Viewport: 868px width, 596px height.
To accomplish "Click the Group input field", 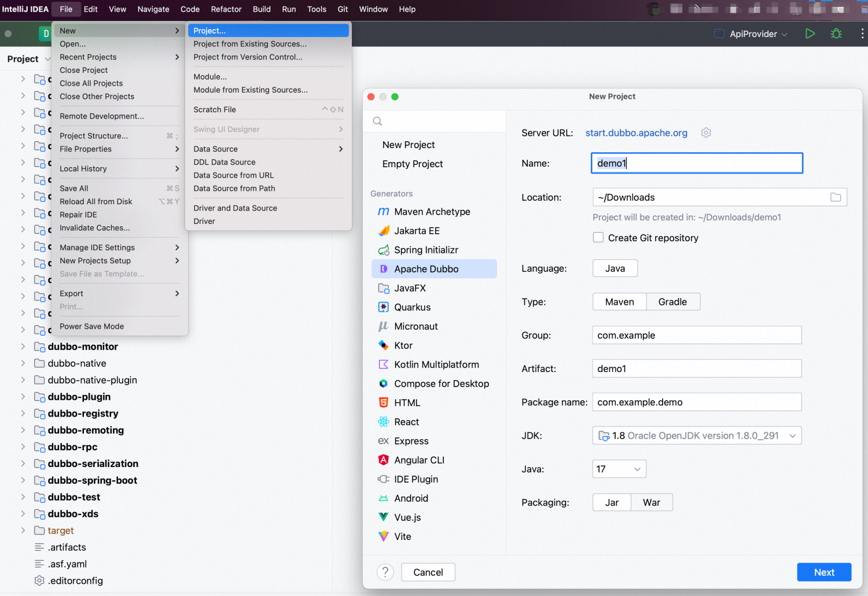I will pos(697,336).
